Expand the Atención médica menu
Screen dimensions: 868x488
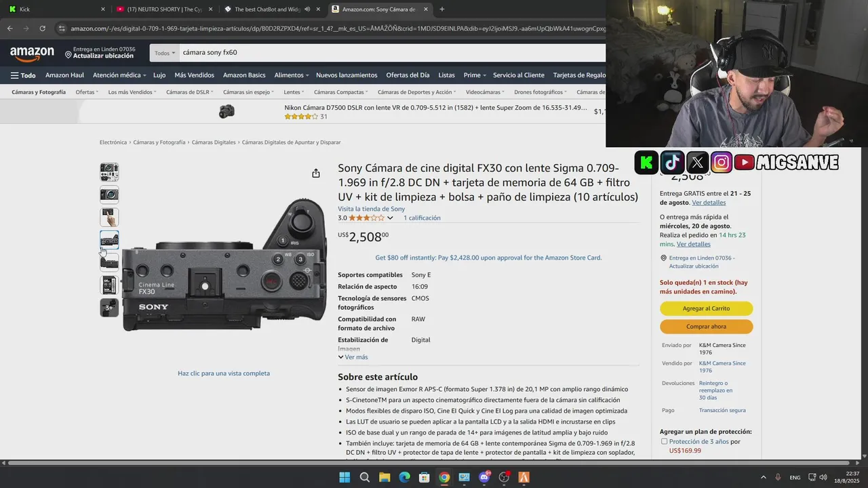pyautogui.click(x=119, y=75)
